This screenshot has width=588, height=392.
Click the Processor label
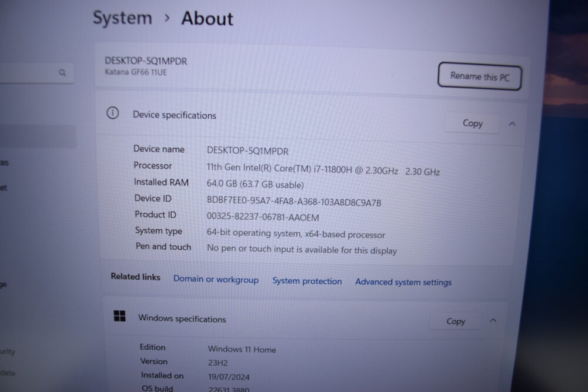click(153, 166)
